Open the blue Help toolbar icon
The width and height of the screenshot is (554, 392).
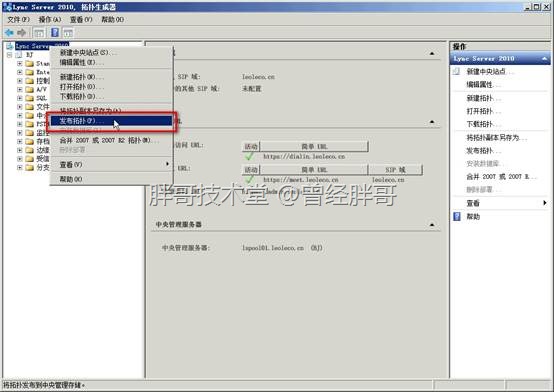pyautogui.click(x=55, y=33)
